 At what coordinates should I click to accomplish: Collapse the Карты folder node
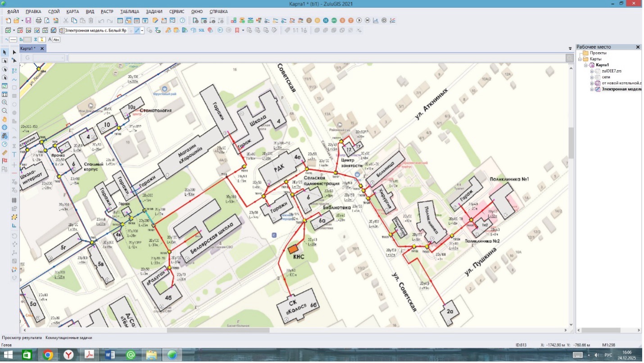click(x=581, y=59)
